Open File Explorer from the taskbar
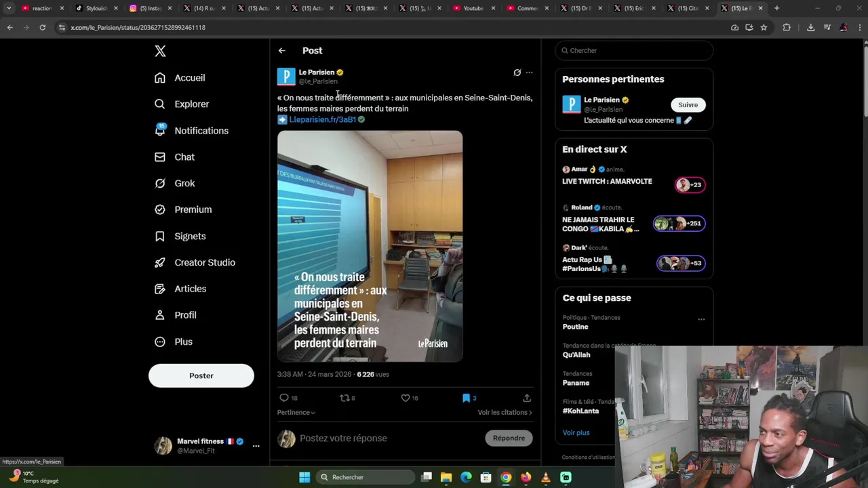The height and width of the screenshot is (488, 868). 446,478
